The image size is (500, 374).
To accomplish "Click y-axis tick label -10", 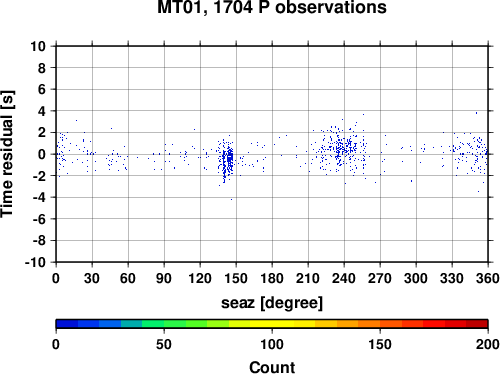I will [35, 262].
